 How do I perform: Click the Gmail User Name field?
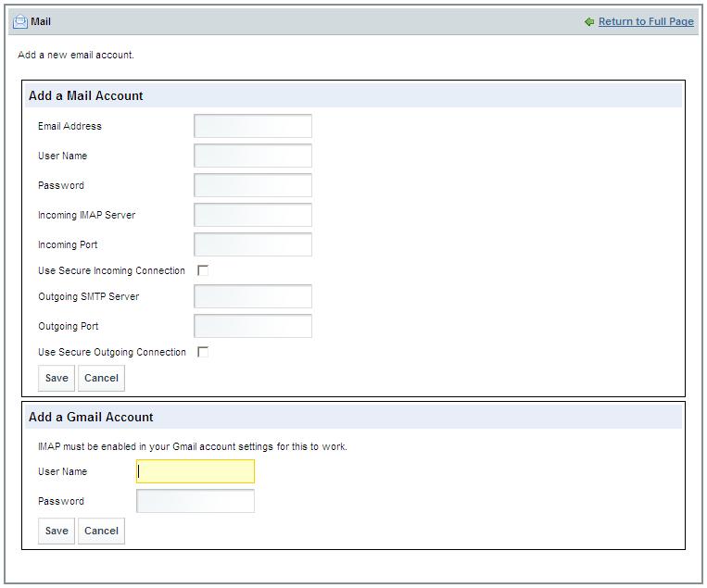point(196,471)
